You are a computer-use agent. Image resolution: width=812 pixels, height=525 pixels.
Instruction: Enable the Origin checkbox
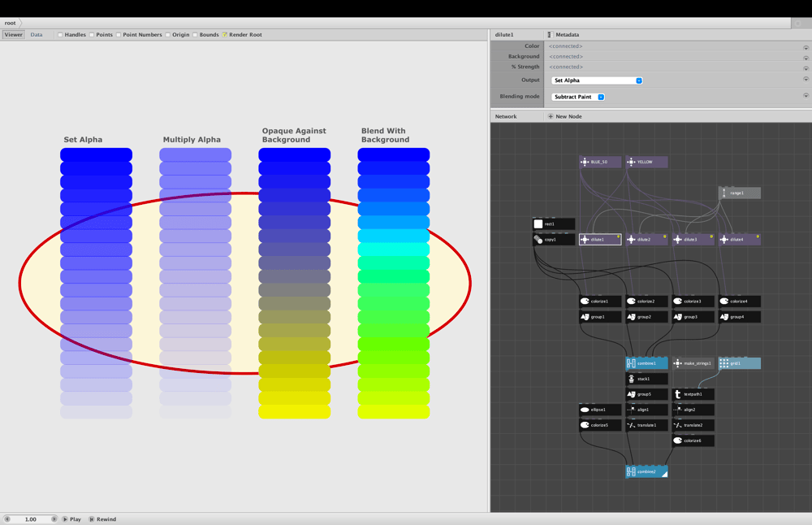[168, 35]
